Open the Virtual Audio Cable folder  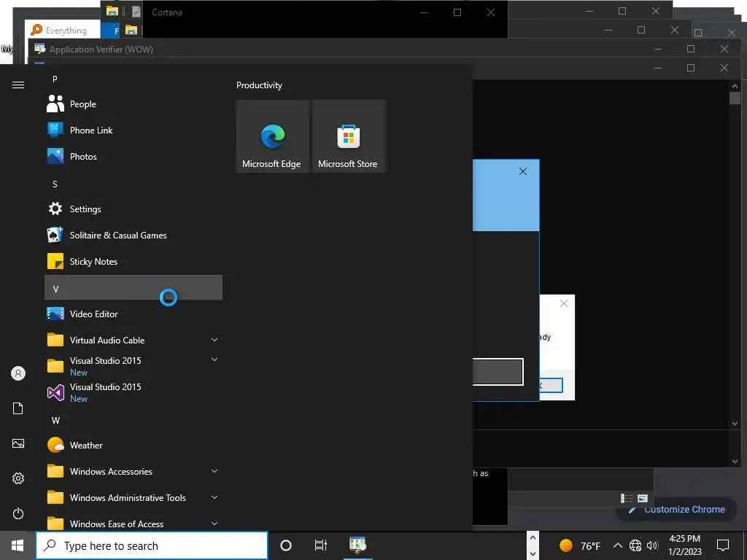pyautogui.click(x=133, y=340)
